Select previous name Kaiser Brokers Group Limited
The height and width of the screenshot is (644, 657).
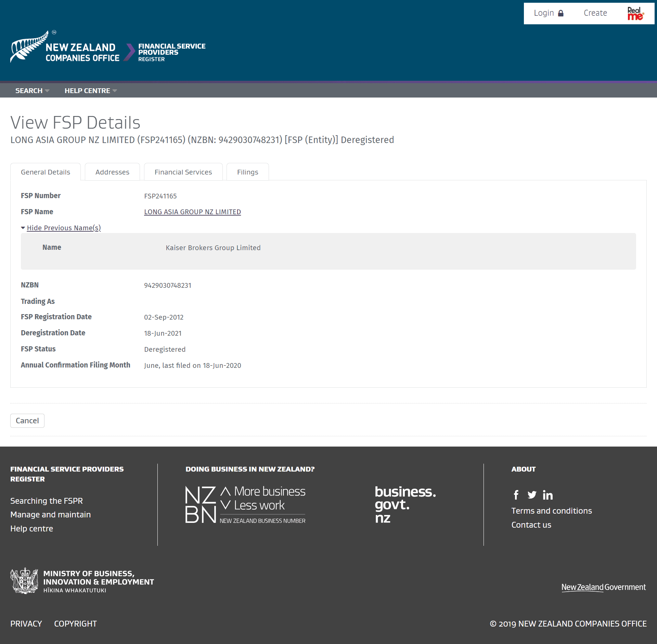point(213,248)
